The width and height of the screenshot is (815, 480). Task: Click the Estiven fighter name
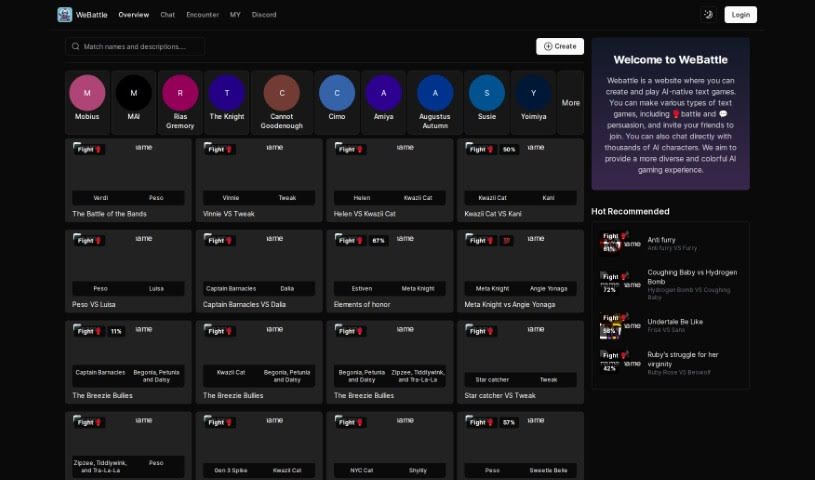point(362,289)
